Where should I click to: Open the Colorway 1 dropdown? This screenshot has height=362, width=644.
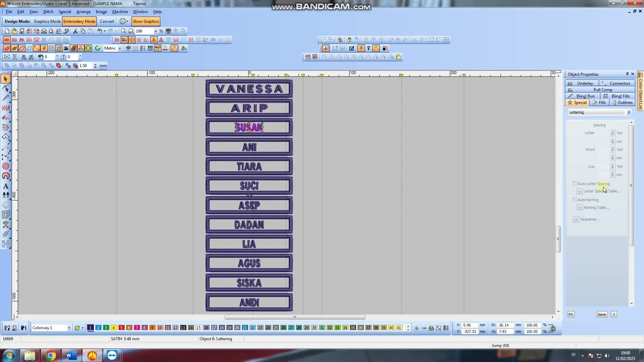(69, 328)
